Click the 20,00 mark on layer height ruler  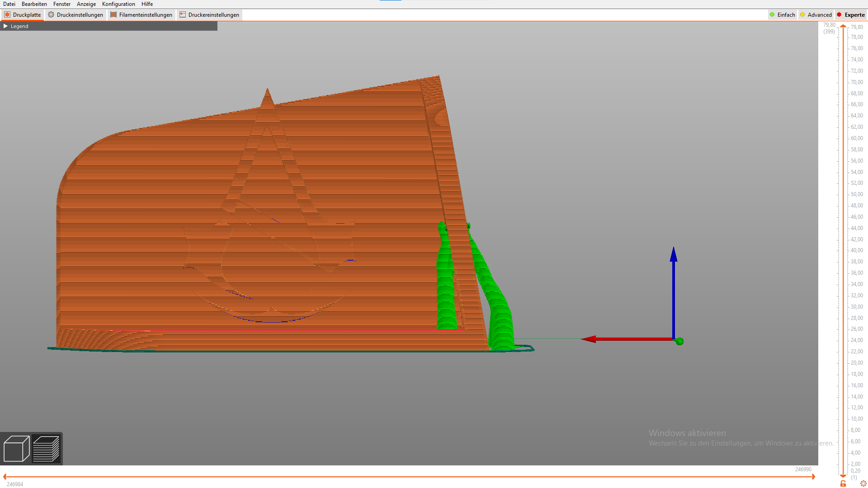pos(857,363)
